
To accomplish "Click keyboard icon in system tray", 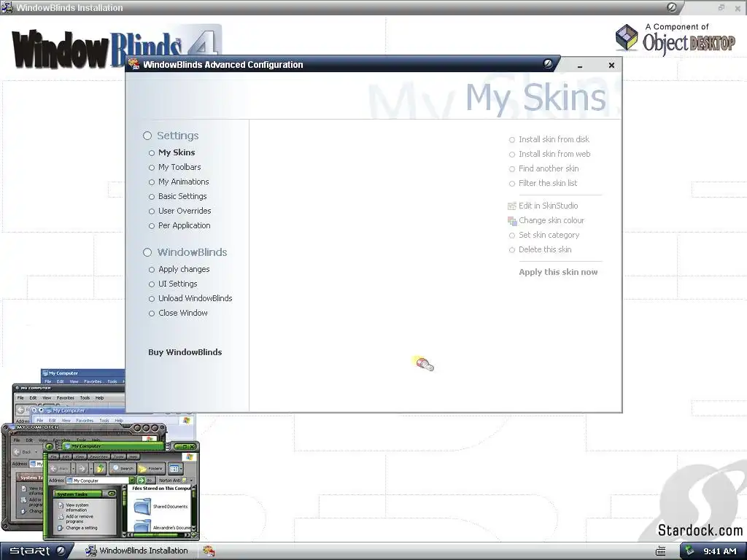I will 660,551.
